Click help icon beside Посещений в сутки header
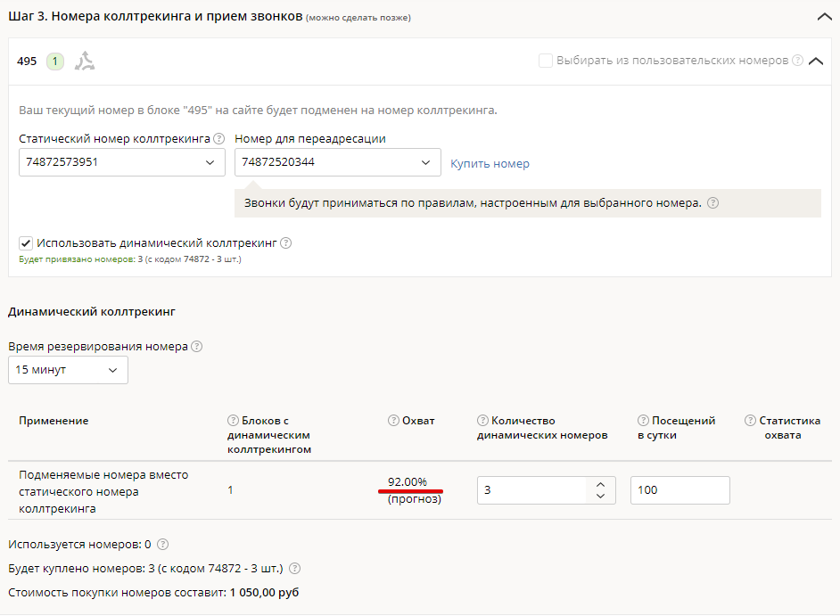Image resolution: width=840 pixels, height=616 pixels. [643, 421]
